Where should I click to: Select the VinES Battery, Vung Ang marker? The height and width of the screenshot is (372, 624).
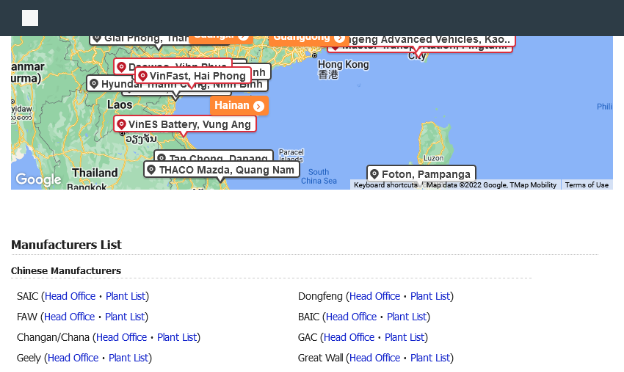(x=185, y=124)
